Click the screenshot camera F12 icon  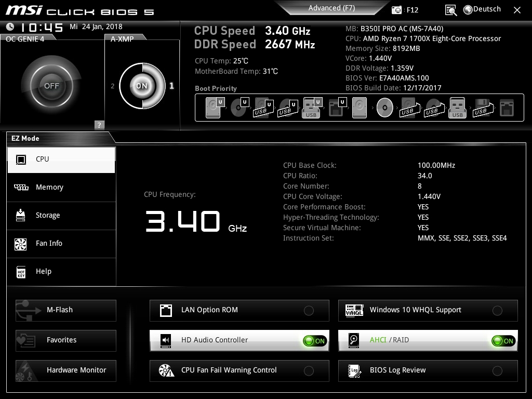click(396, 10)
